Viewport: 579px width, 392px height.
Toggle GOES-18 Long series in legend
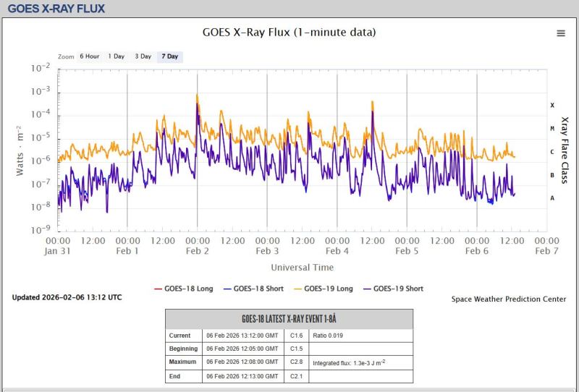pyautogui.click(x=183, y=289)
